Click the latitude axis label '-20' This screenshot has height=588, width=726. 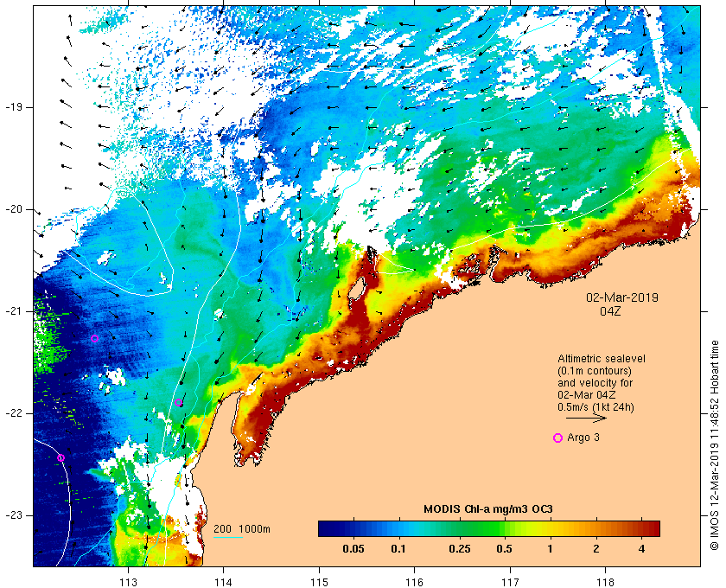pos(13,209)
